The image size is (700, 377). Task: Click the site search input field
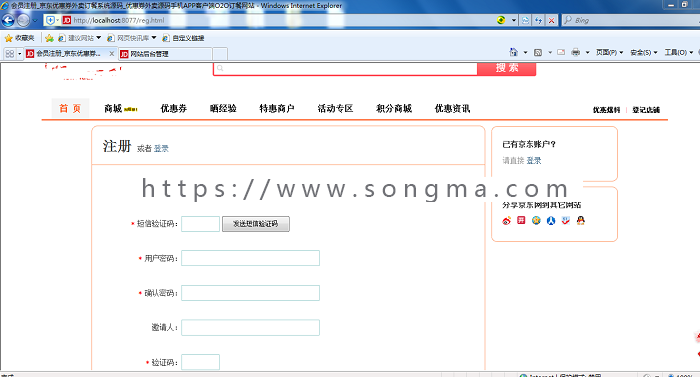coord(345,68)
